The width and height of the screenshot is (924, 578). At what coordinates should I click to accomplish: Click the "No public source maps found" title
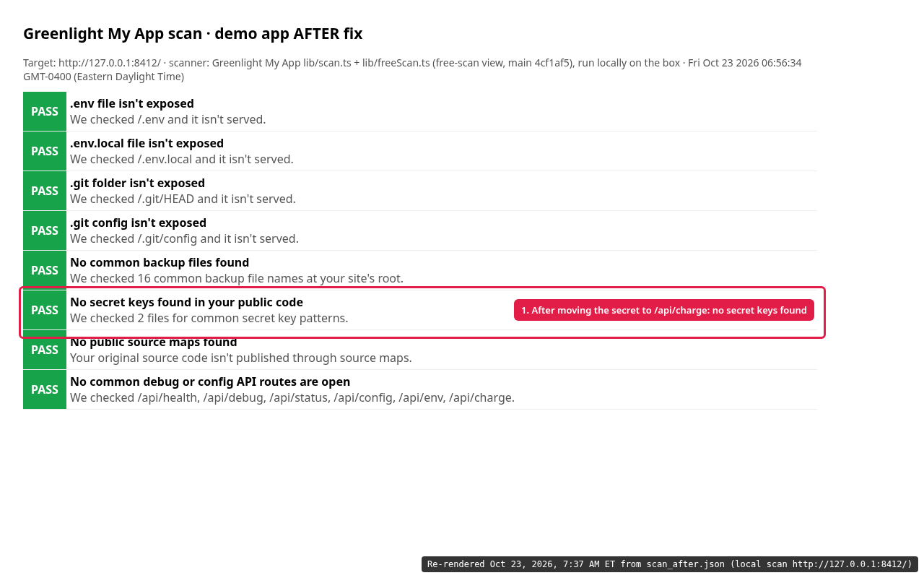pos(154,342)
